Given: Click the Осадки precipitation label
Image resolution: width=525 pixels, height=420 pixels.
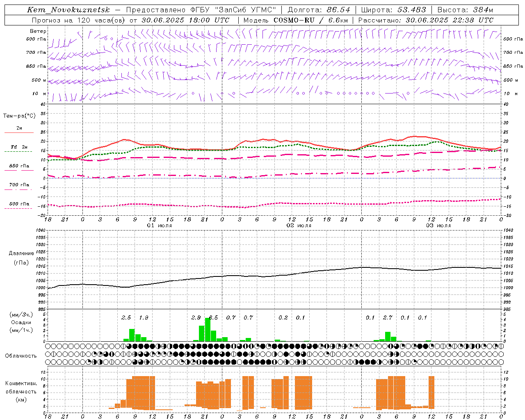Looking at the screenshot, I should click(21, 322).
